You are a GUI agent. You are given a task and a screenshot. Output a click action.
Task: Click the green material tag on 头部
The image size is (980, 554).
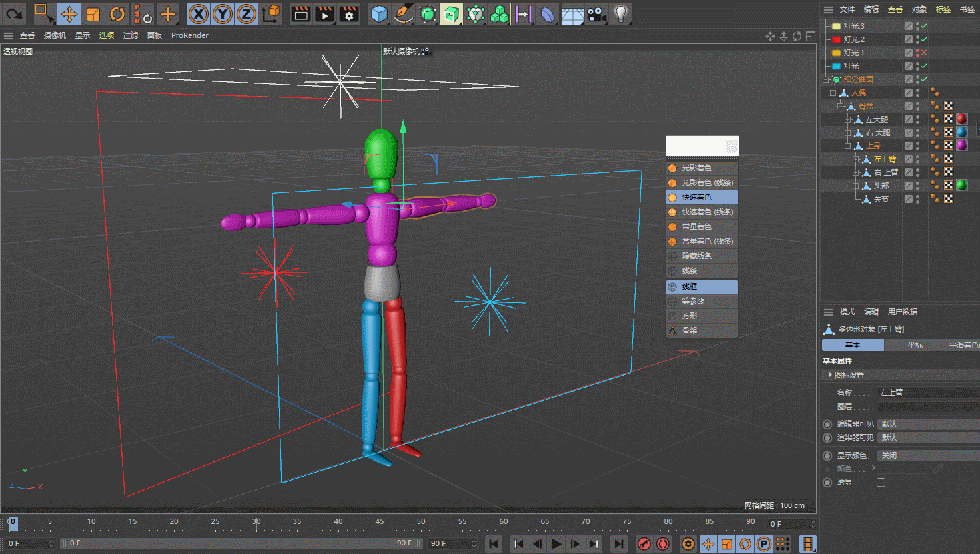[x=961, y=185]
